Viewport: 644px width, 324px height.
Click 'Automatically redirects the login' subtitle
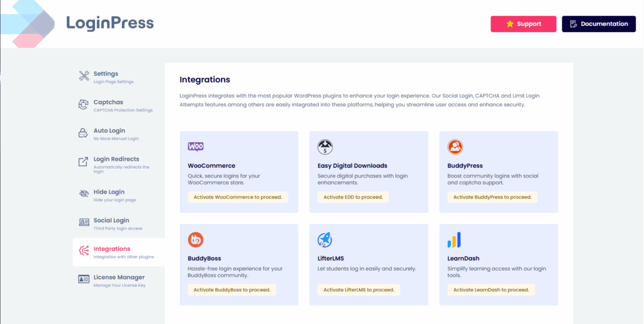pyautogui.click(x=121, y=169)
